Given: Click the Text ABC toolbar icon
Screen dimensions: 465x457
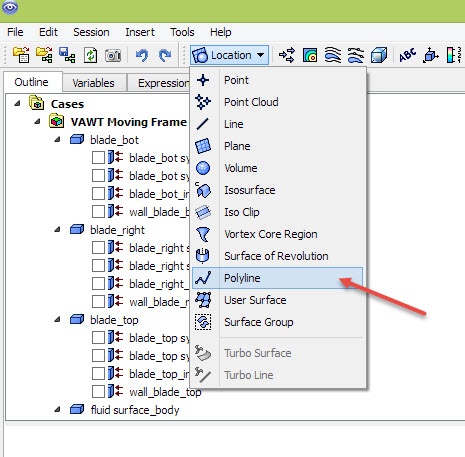Looking at the screenshot, I should pyautogui.click(x=407, y=55).
